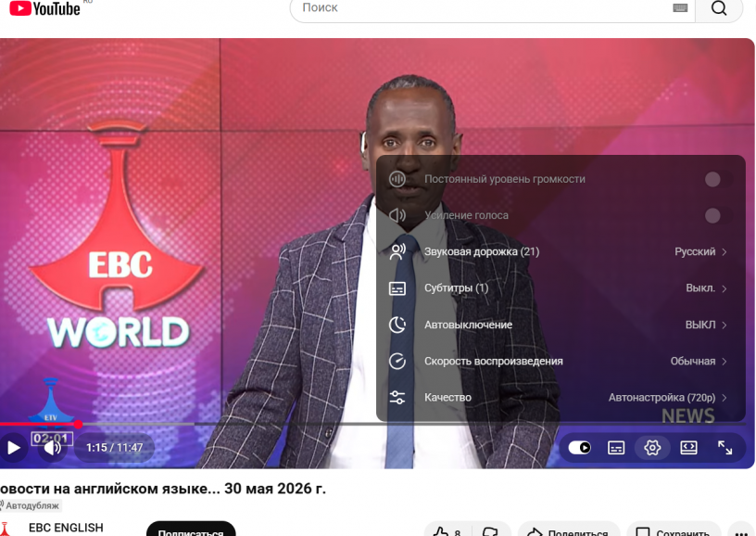Open Качество menu item
756x536 pixels.
[x=561, y=398]
